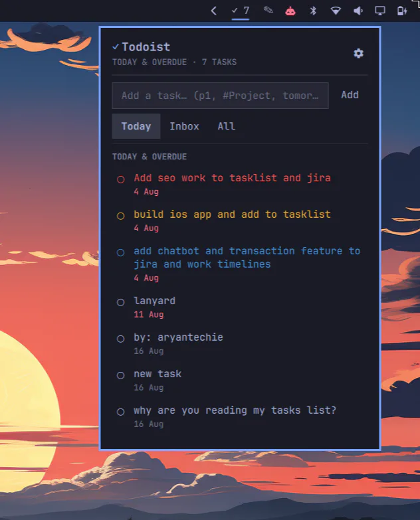420x520 pixels.
Task: Click '4 Aug' date under seo work task
Action: point(146,192)
